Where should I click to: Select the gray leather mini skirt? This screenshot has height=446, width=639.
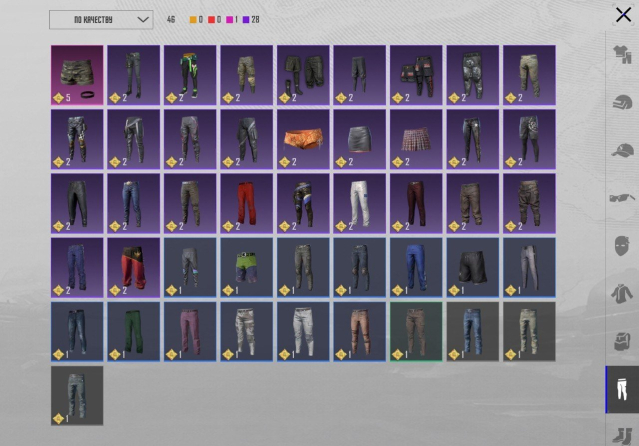point(359,139)
